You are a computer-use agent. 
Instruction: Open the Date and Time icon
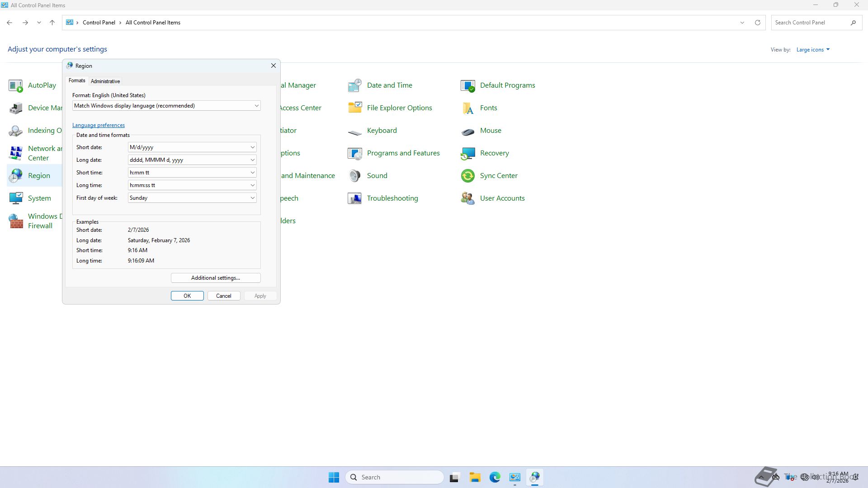click(354, 85)
